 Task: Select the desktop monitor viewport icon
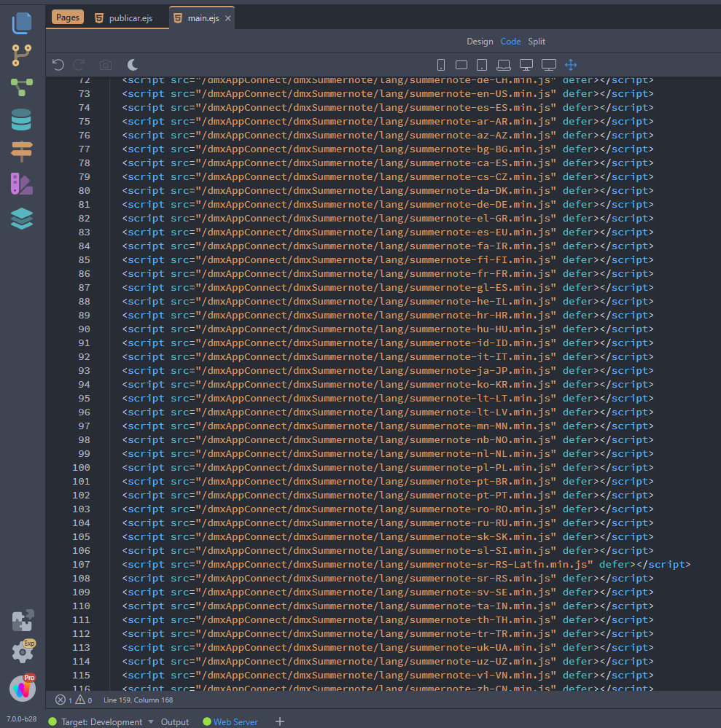(526, 65)
